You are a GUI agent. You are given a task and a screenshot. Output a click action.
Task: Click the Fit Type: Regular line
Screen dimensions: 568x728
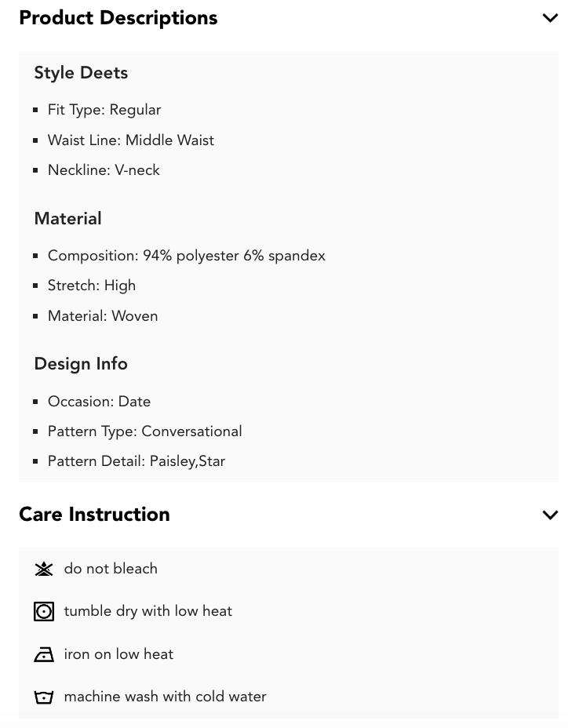coord(104,110)
